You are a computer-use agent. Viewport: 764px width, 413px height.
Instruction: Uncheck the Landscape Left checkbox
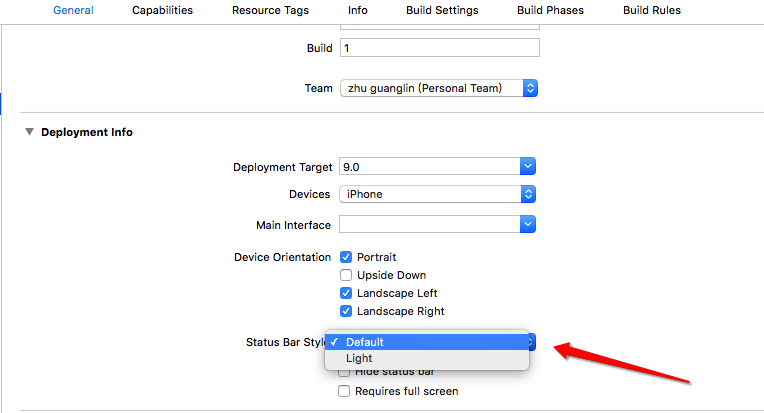coord(346,293)
